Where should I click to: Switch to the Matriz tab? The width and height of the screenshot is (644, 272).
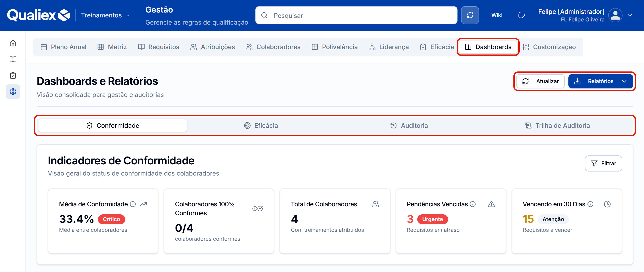coord(112,47)
